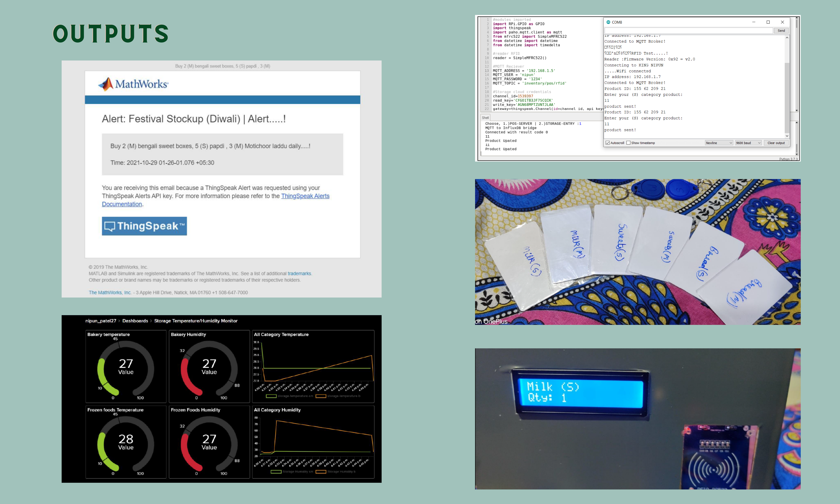The height and width of the screenshot is (504, 840).
Task: Click the Time: 2021-10-29 timestamp in the email
Action: pos(162,163)
